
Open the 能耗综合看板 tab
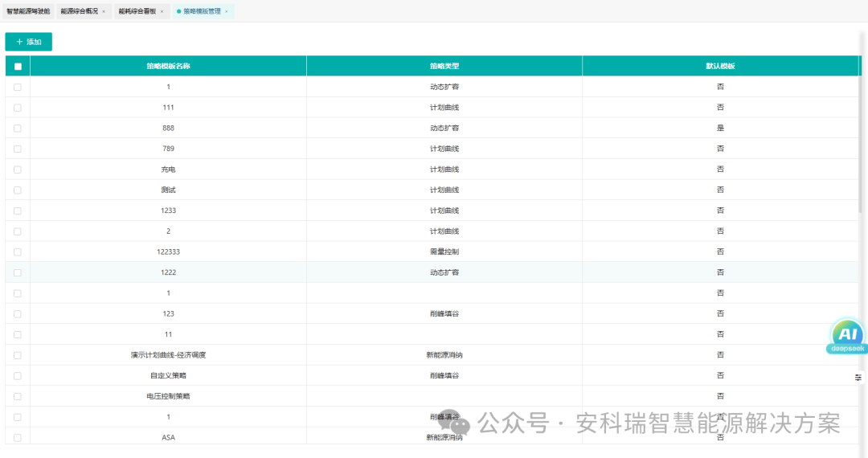(137, 12)
